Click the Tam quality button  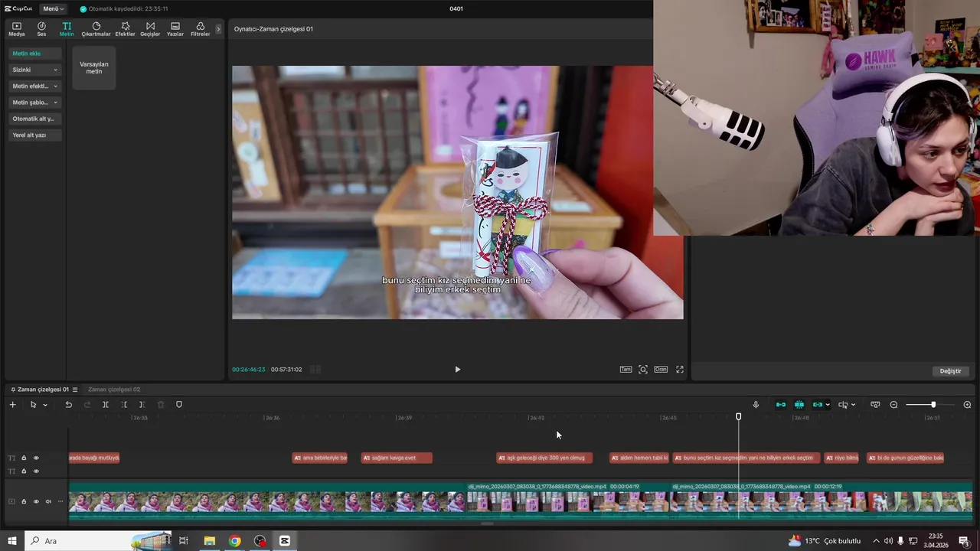pos(626,370)
